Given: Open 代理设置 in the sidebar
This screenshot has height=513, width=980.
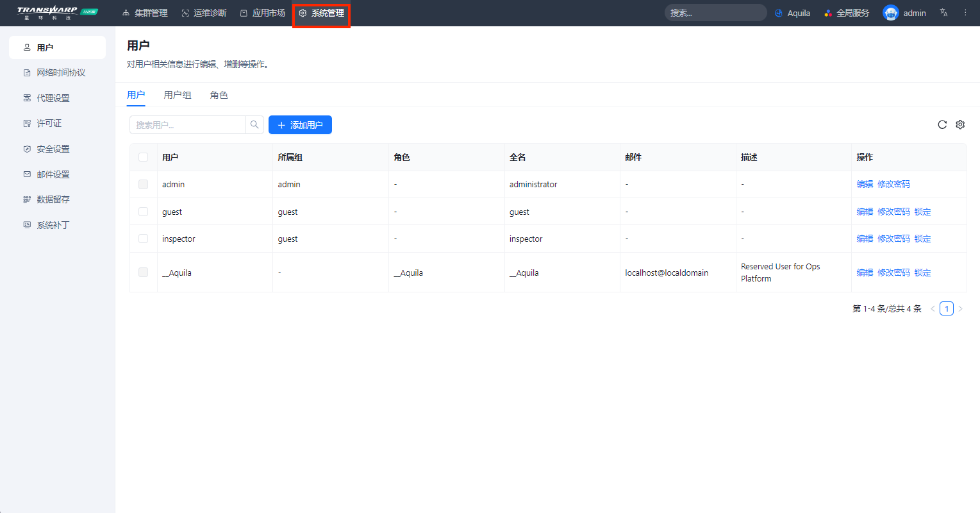Looking at the screenshot, I should point(57,98).
